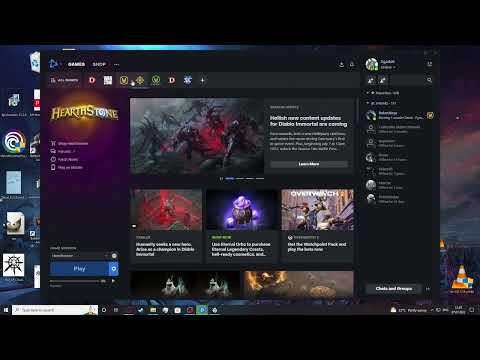This screenshot has width=480, height=360.
Task: Click icon right of Chats and Groups
Action: (428, 289)
